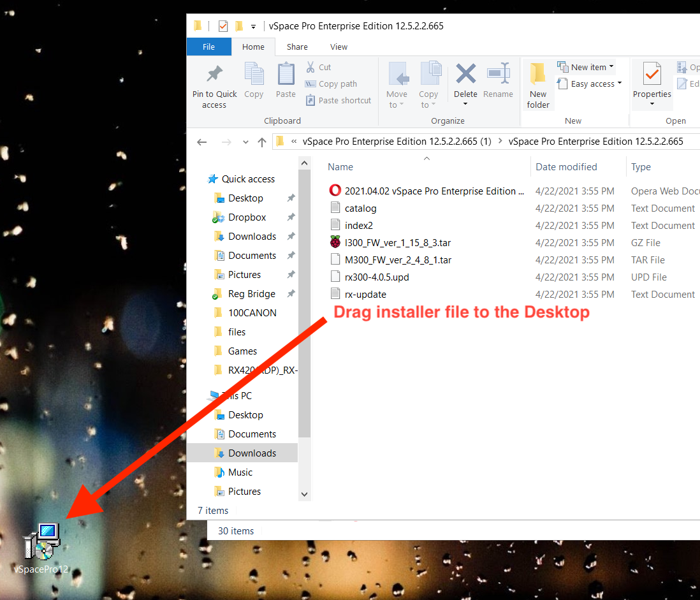Click New folder icon in title bar toolbar

point(239,26)
